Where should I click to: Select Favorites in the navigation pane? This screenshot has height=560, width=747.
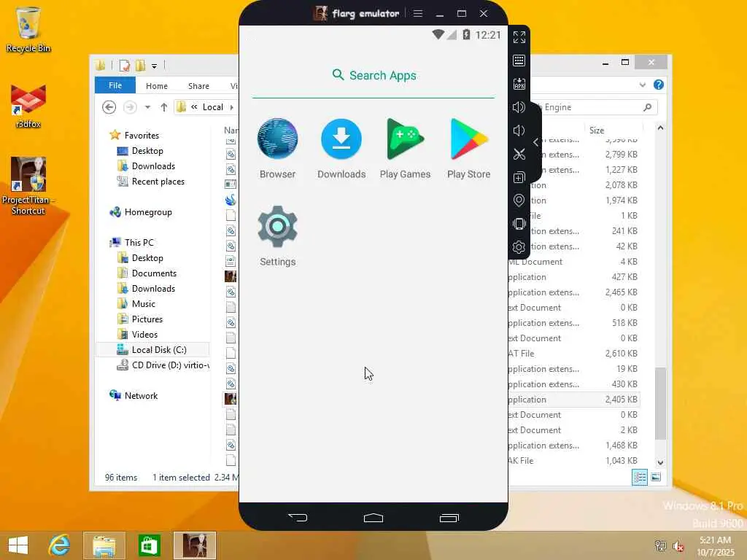142,135
